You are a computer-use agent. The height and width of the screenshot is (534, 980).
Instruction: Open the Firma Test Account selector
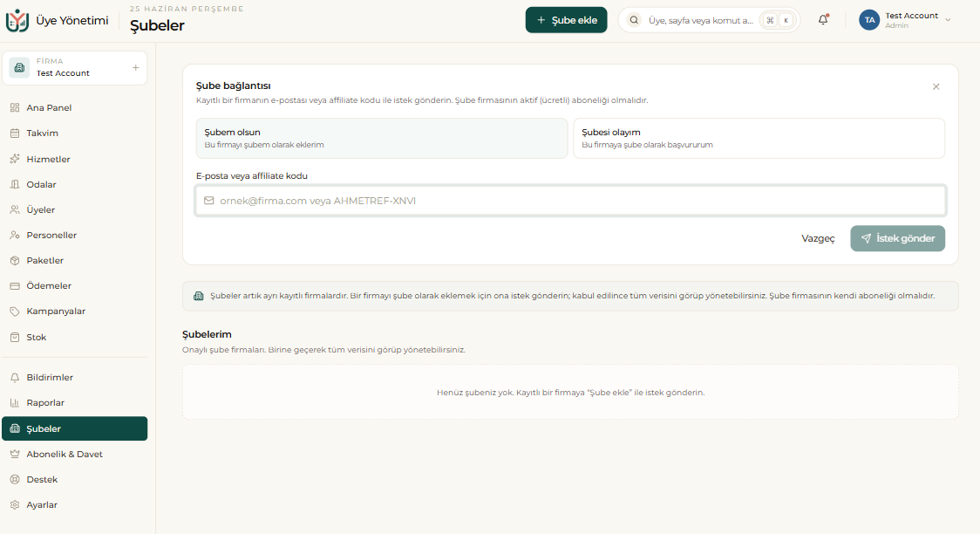click(x=74, y=67)
